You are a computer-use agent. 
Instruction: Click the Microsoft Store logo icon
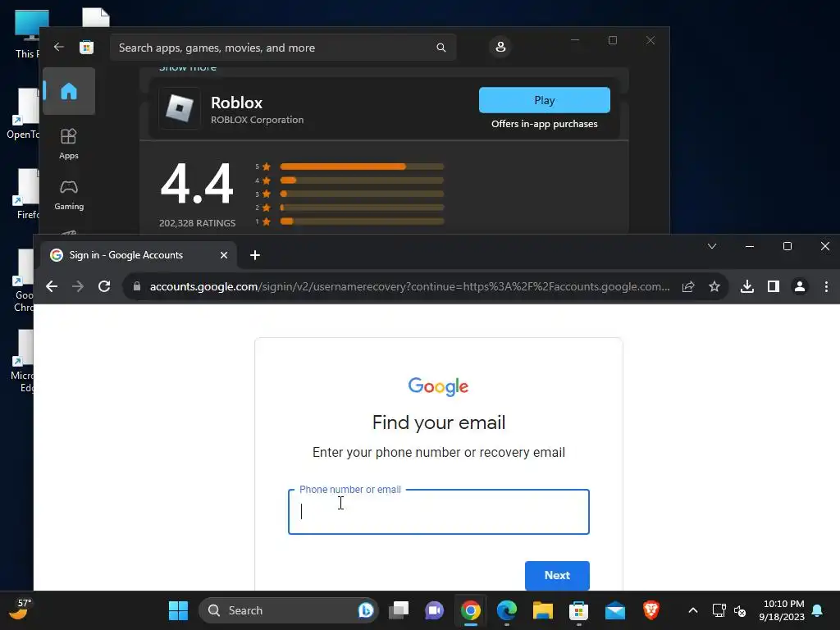tap(86, 47)
